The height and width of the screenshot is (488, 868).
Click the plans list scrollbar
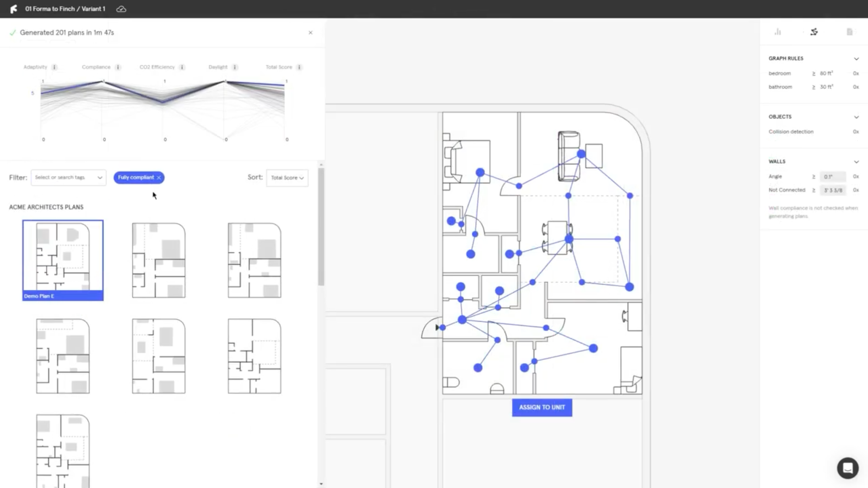(321, 226)
